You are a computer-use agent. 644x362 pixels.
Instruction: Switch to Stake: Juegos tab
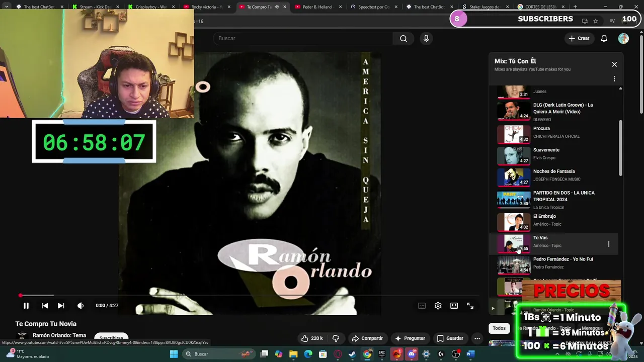click(x=484, y=7)
